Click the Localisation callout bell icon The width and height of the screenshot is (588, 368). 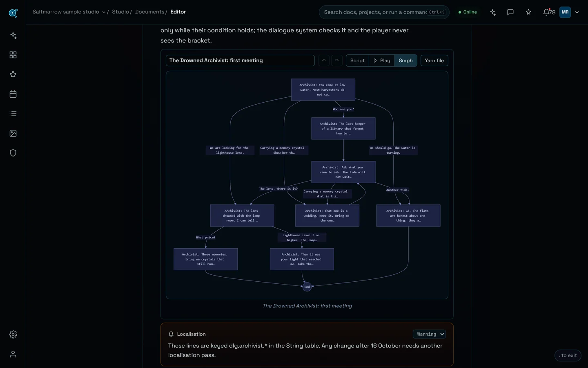click(x=171, y=334)
